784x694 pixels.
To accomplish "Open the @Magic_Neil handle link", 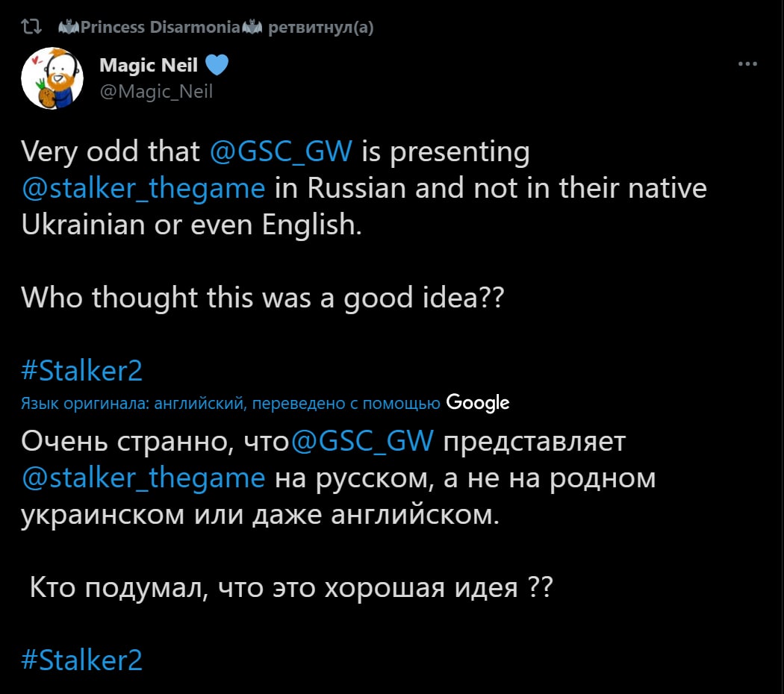I will (x=156, y=91).
